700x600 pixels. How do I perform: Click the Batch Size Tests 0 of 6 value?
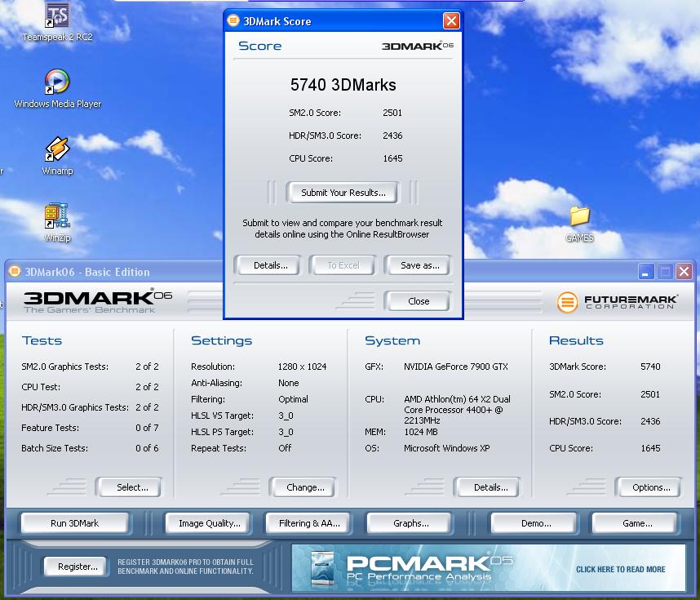click(x=147, y=448)
